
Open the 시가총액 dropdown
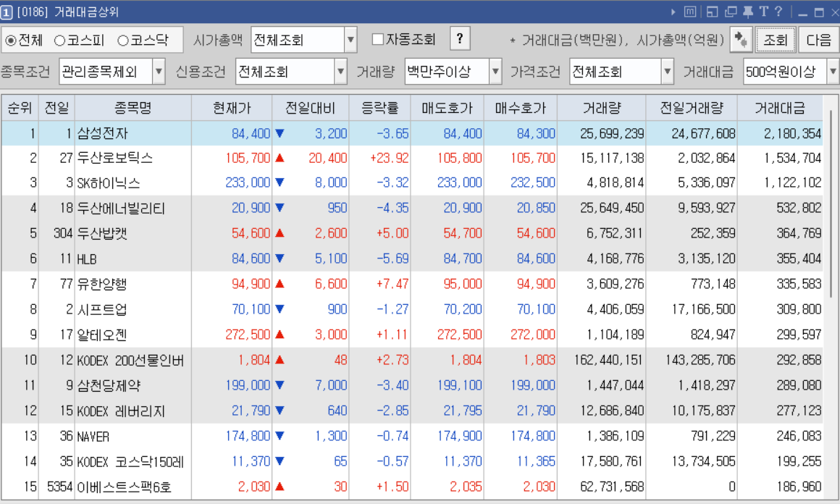tap(350, 40)
